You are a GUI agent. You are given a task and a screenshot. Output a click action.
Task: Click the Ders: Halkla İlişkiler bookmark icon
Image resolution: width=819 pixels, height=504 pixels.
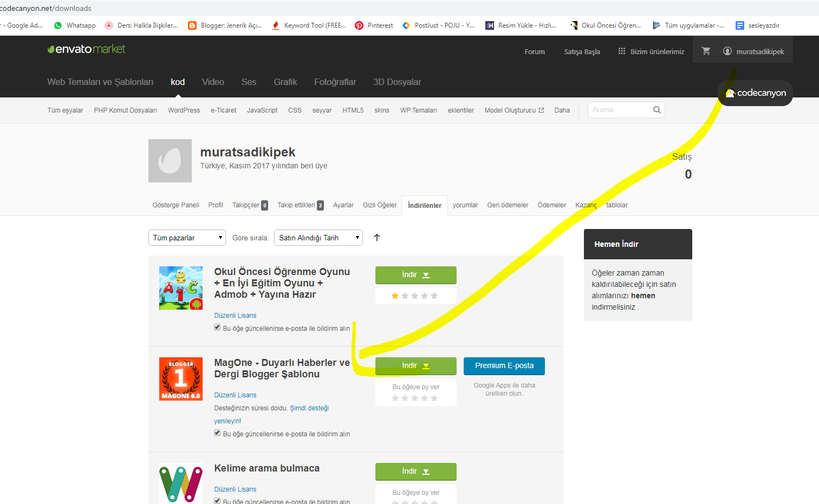[x=109, y=25]
